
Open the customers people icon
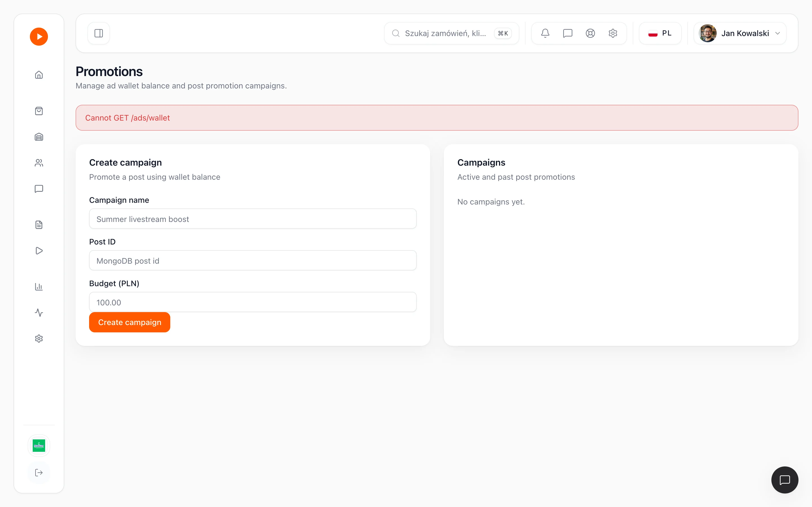coord(39,163)
